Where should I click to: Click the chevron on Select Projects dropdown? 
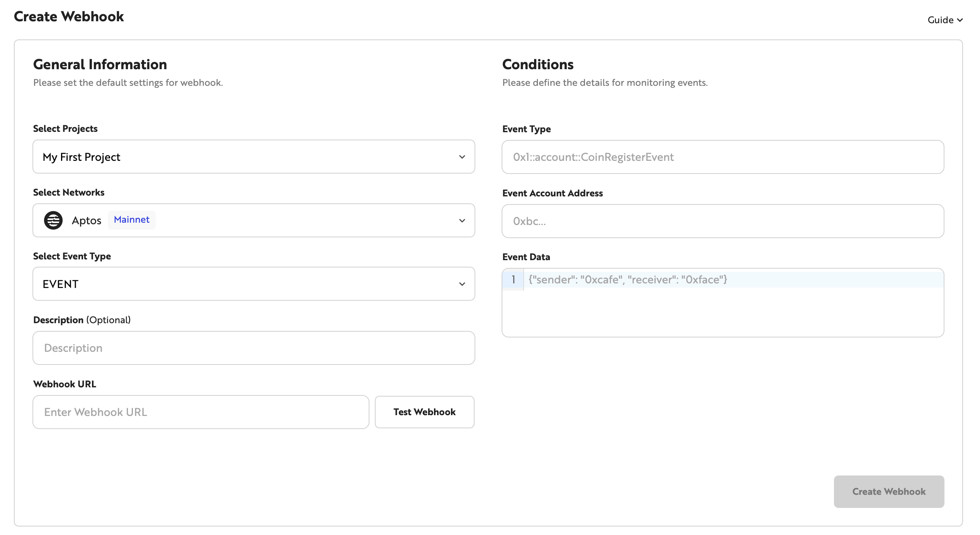coord(462,157)
